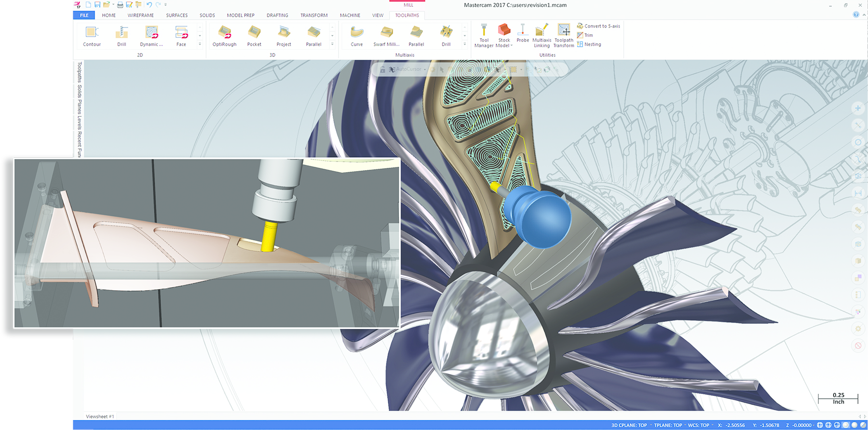Print the current document
The width and height of the screenshot is (868, 430).
click(120, 5)
